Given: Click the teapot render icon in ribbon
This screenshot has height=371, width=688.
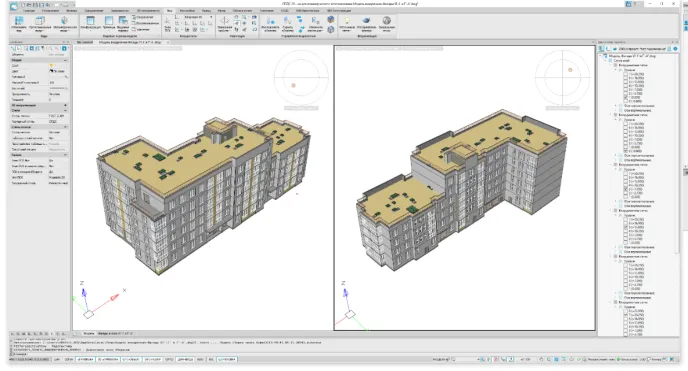Looking at the screenshot, I should coord(366,21).
